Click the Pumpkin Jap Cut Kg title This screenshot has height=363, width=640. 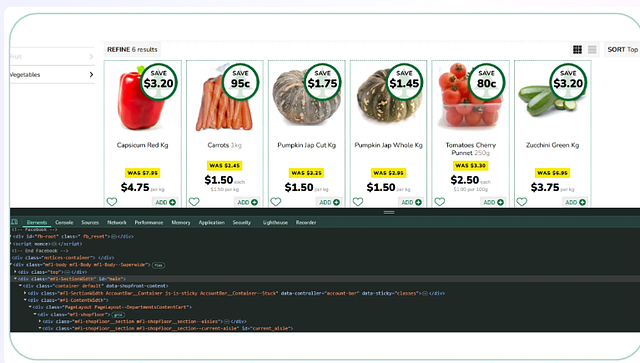click(307, 145)
